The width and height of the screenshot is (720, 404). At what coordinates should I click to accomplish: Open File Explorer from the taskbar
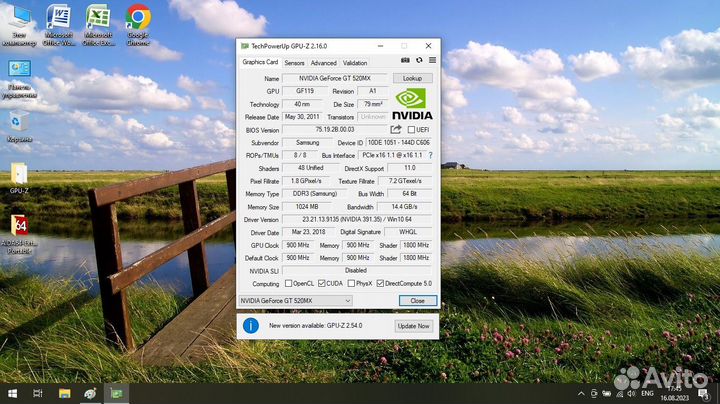(64, 393)
